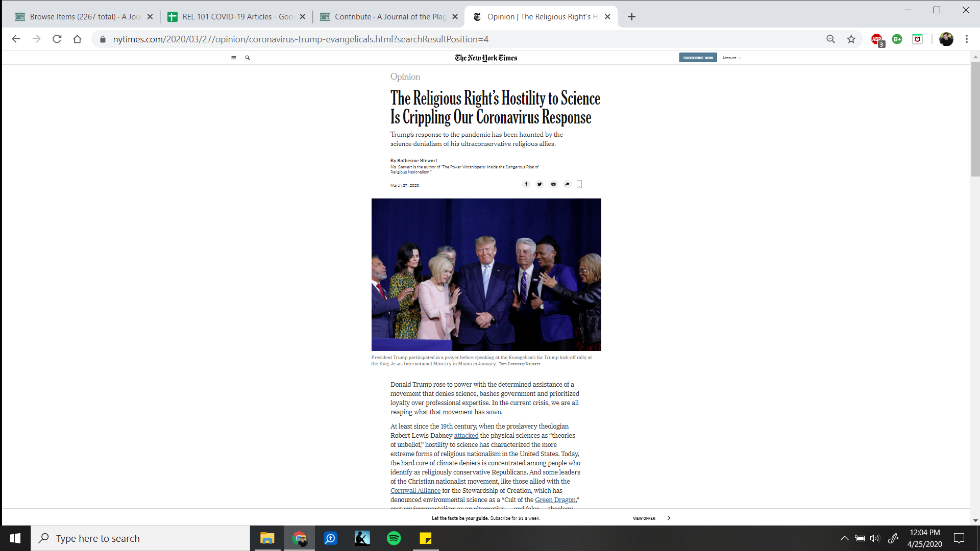This screenshot has width=980, height=551.
Task: Reload the page
Action: click(57, 39)
